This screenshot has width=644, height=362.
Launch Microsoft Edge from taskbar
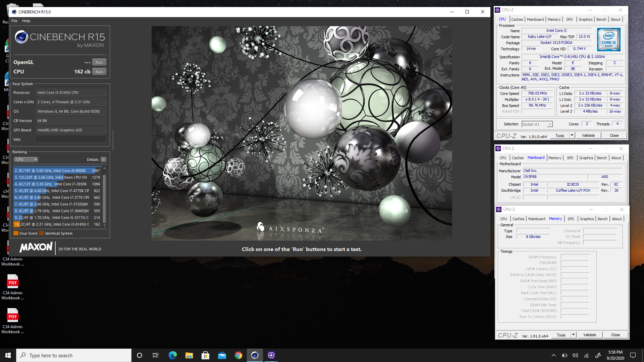pyautogui.click(x=172, y=355)
